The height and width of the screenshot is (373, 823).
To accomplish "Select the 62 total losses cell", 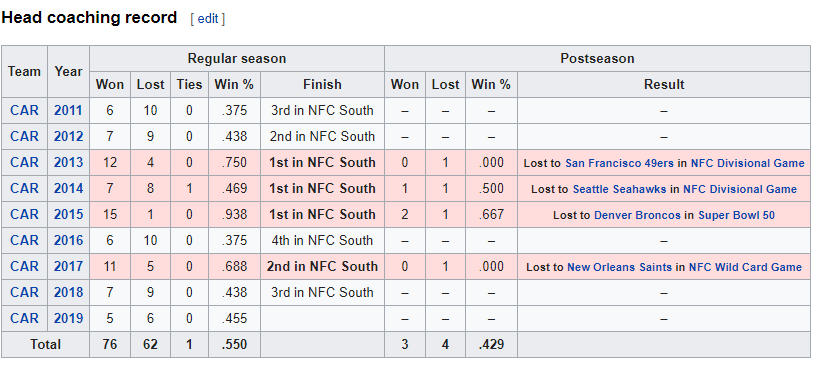I will (150, 345).
